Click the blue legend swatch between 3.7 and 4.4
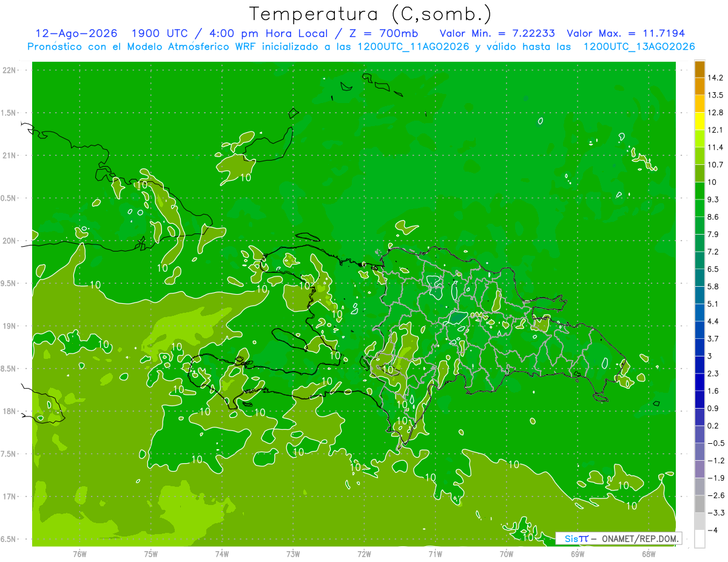This screenshot has height=562, width=728. (699, 330)
